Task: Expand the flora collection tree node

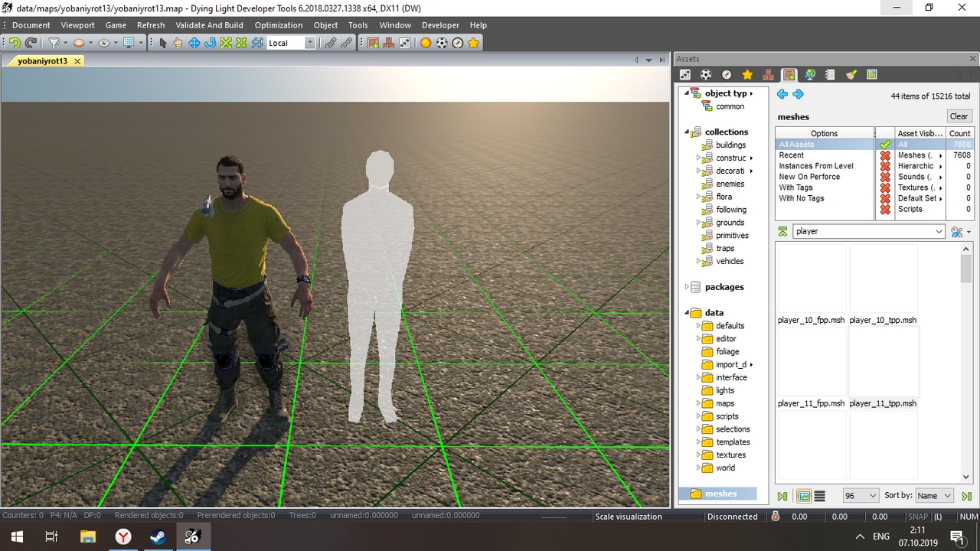Action: click(698, 197)
